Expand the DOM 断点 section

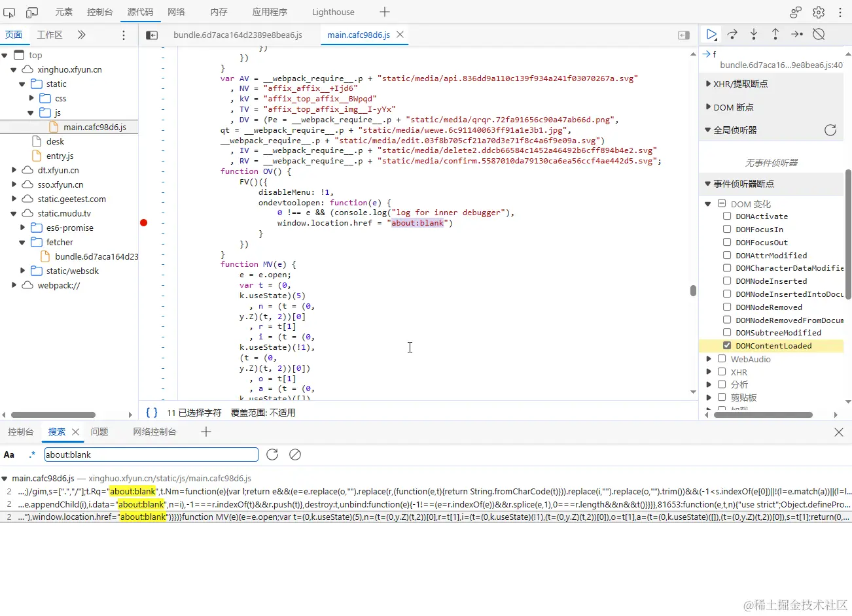click(x=708, y=107)
